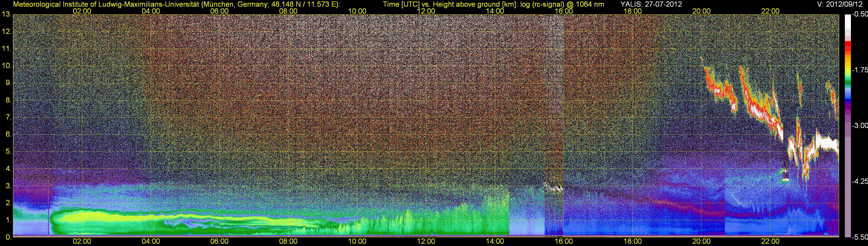
Task: Click the 8. height axis label
Action: pos(9,100)
